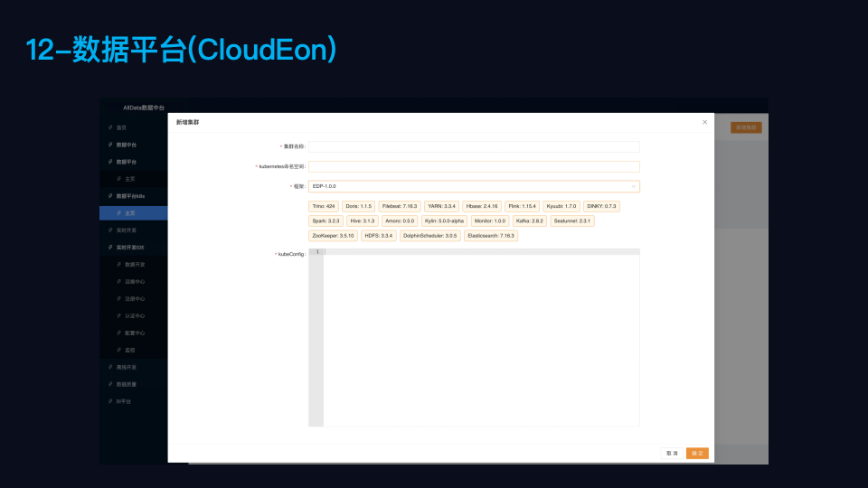Open 认证中心 in the sidebar
The height and width of the screenshot is (488, 868).
coord(134,316)
